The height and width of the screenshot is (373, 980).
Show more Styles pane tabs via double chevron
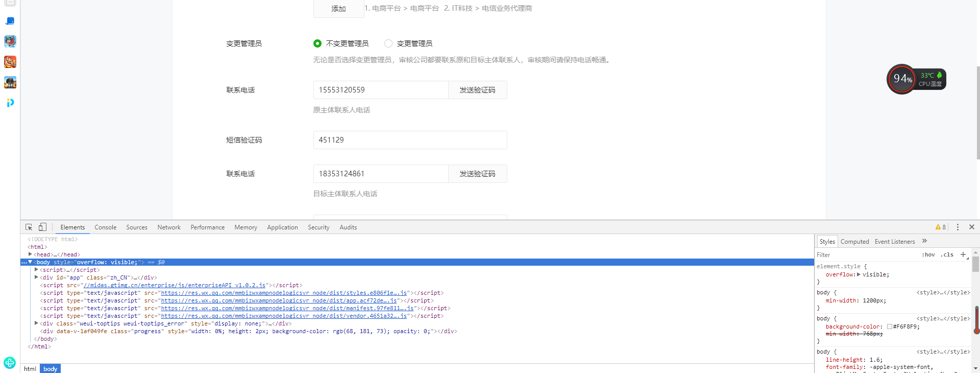924,241
